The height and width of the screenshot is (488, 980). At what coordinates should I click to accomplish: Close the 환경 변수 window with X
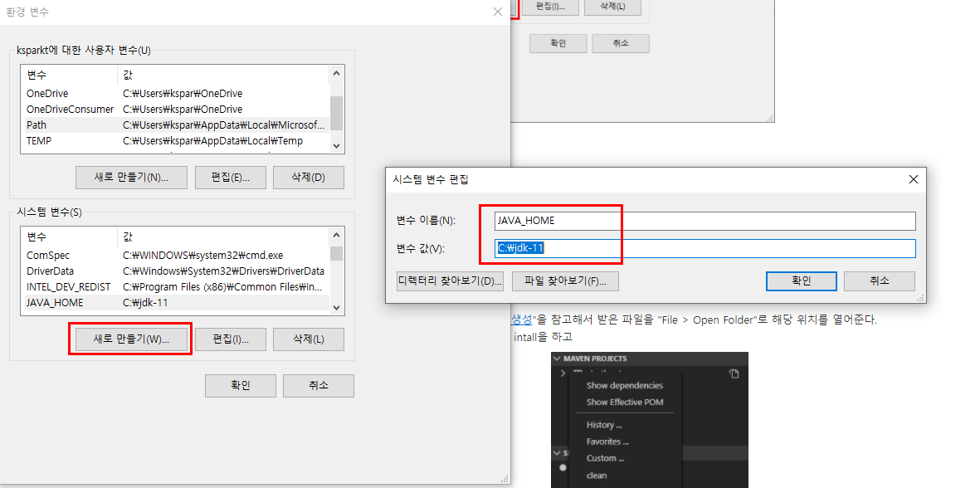(498, 12)
